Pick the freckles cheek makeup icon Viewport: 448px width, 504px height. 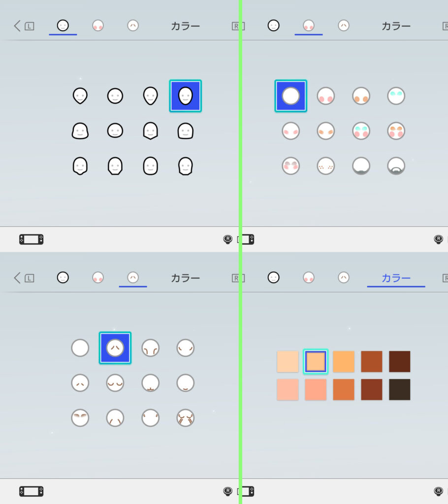[325, 166]
